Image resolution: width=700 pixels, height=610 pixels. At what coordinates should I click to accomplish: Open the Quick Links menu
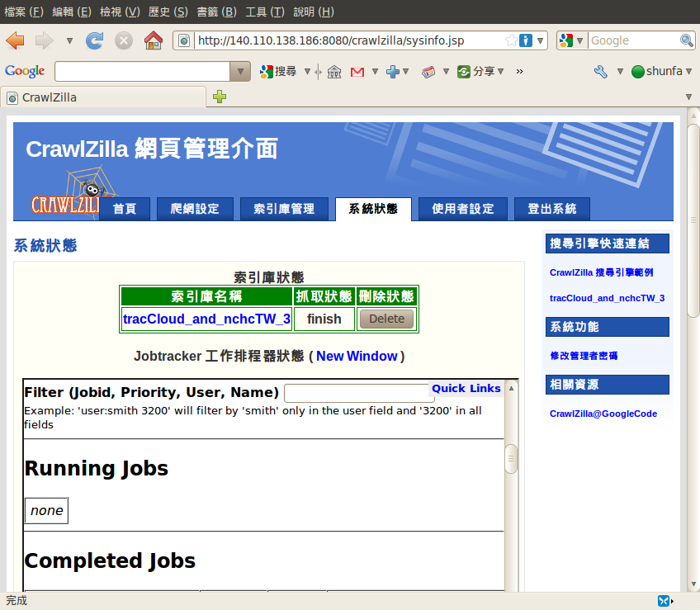[466, 389]
